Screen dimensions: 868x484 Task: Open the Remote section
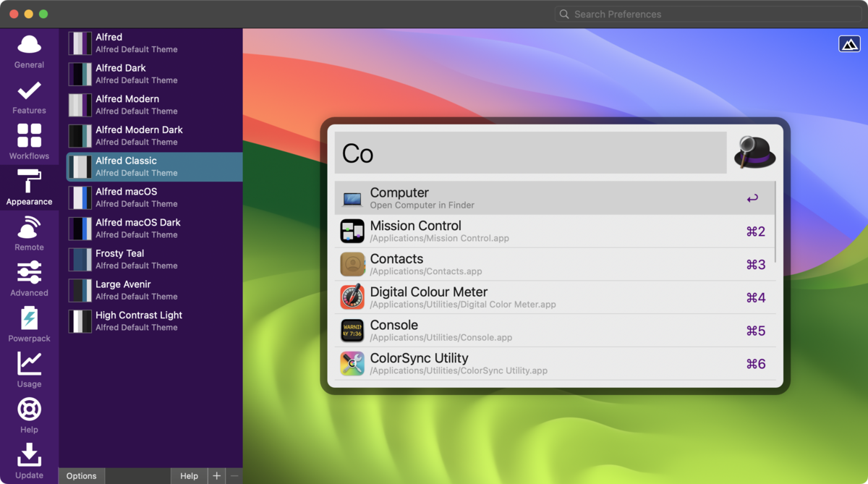[29, 234]
